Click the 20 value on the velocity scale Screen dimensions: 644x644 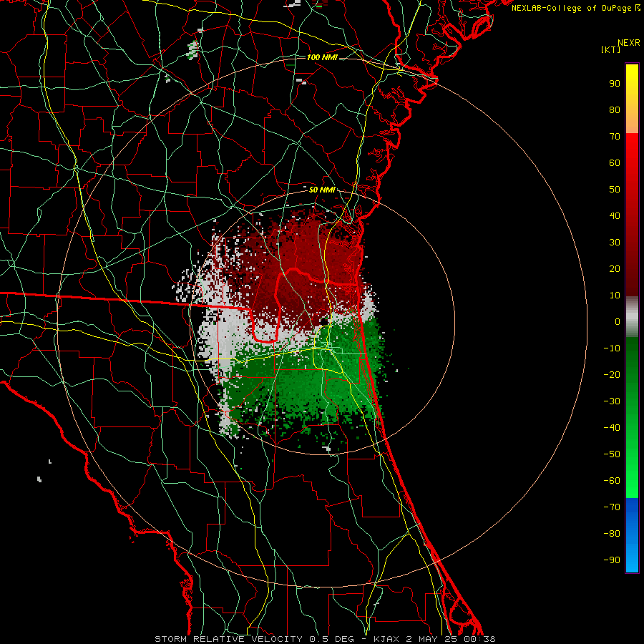(x=615, y=269)
